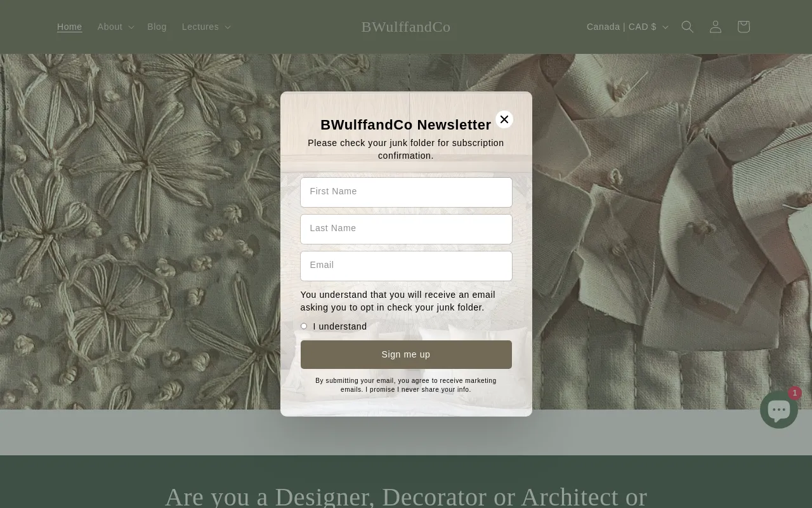Open the shopping cart icon

point(743,27)
